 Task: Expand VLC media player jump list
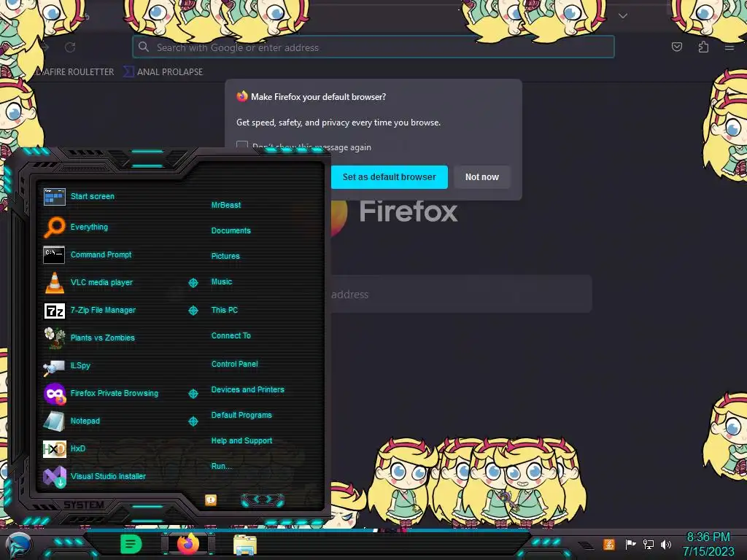(193, 283)
